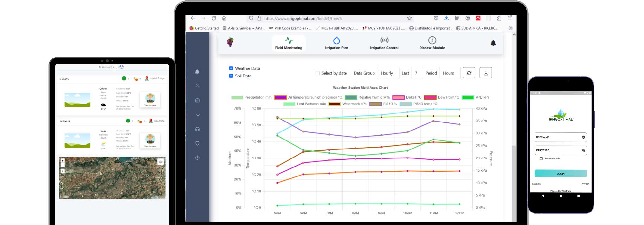Download chart data with the download icon
Viewport: 644px width, 225px height.
pyautogui.click(x=486, y=73)
